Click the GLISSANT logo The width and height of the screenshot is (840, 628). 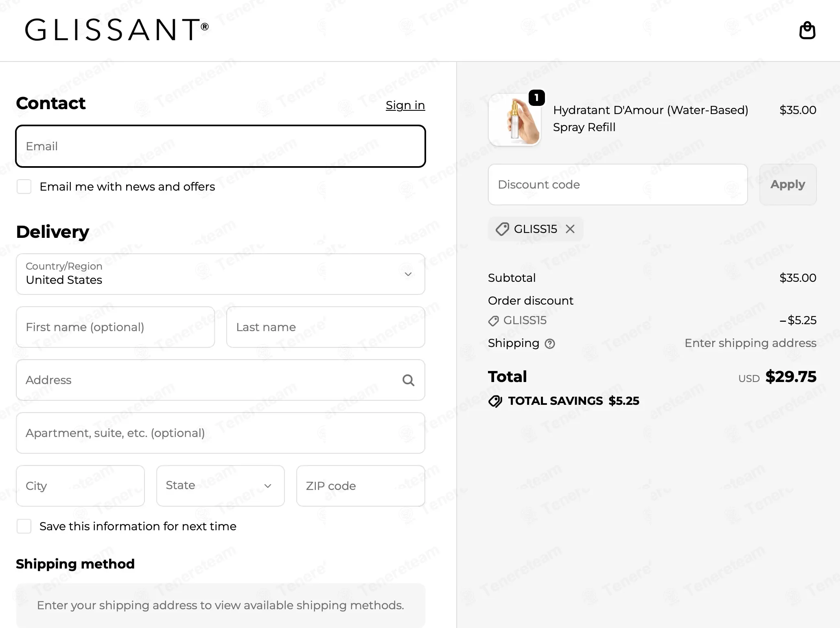(117, 29)
